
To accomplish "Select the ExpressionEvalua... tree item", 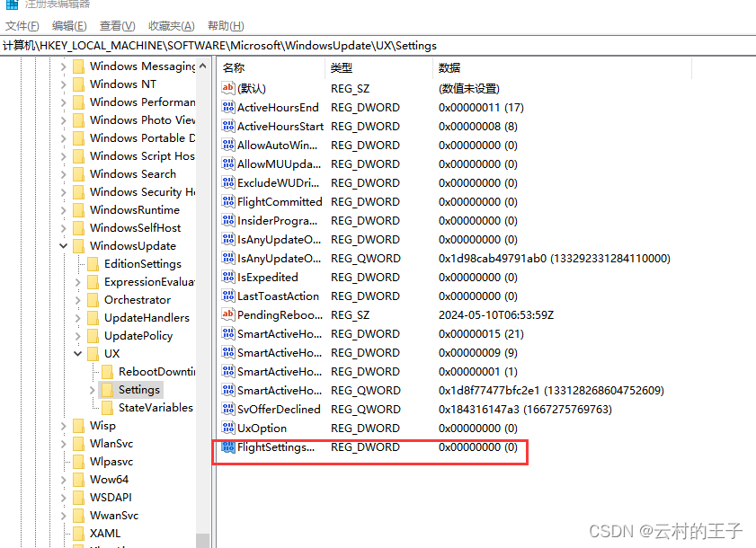I will tap(149, 282).
